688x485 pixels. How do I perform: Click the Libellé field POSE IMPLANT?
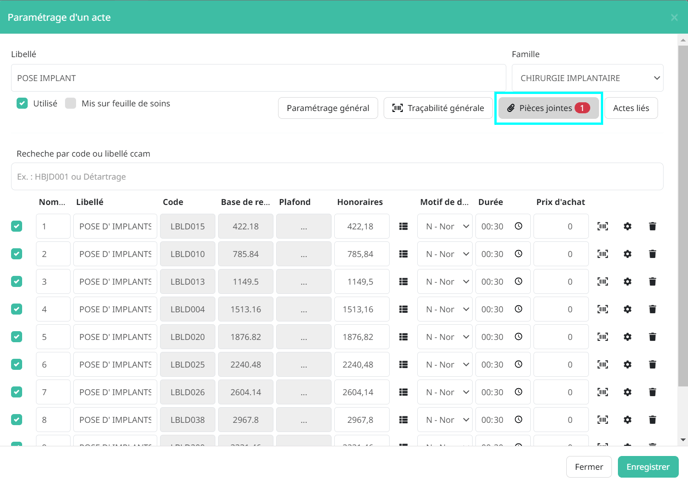258,78
